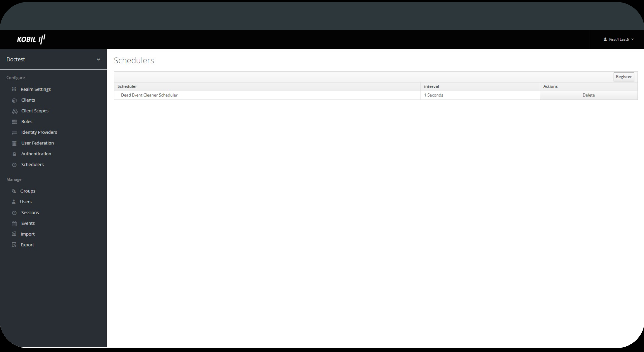Click the Roles icon in sidebar

coord(14,121)
